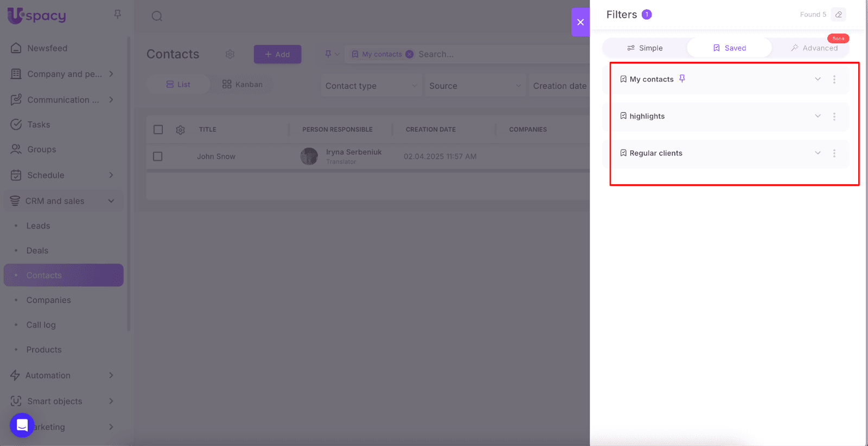Go to Companies in the sidebar
The image size is (868, 446).
coord(48,300)
